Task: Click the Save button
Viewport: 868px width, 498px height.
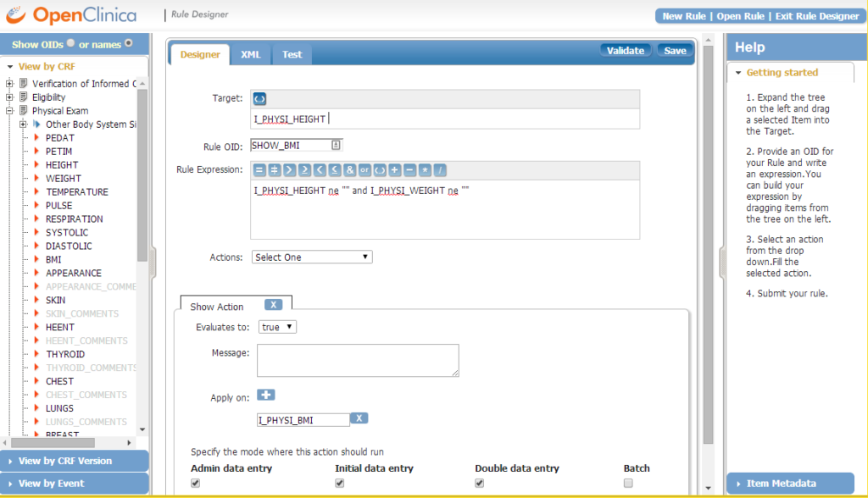Action: coord(675,51)
